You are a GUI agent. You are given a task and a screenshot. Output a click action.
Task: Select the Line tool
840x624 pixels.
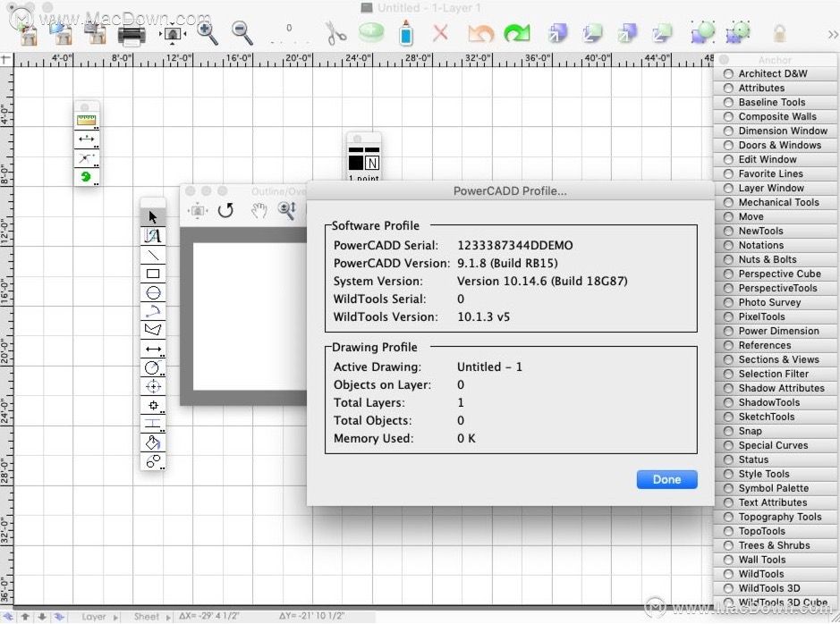tap(153, 255)
